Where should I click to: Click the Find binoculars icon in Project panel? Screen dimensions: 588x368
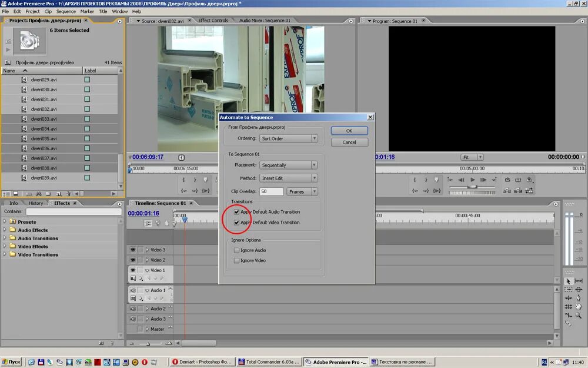tap(39, 194)
